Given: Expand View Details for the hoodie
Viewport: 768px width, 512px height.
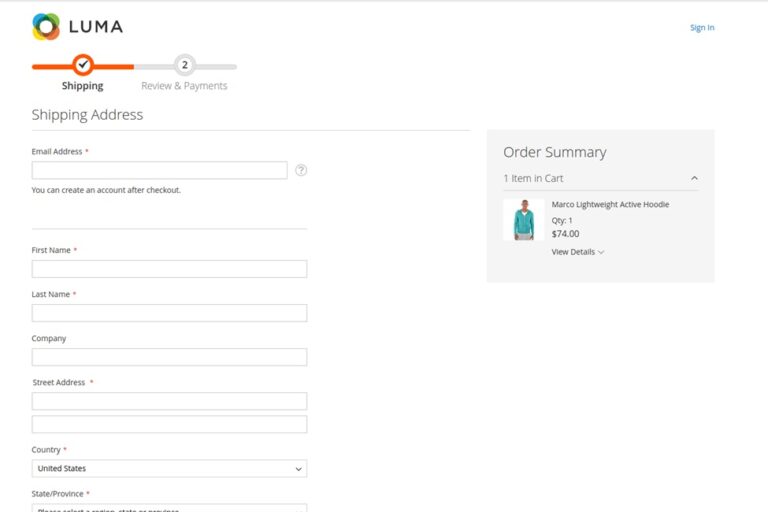Looking at the screenshot, I should point(577,252).
